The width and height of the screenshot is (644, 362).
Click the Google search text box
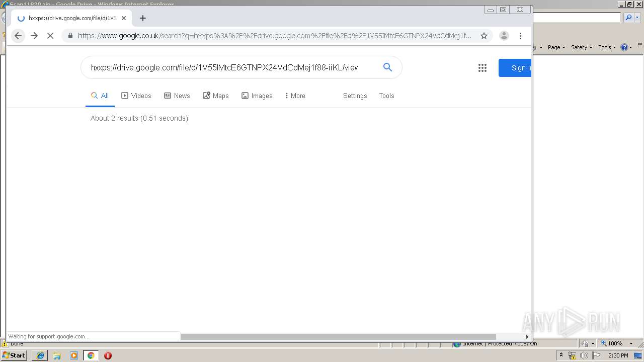224,67
